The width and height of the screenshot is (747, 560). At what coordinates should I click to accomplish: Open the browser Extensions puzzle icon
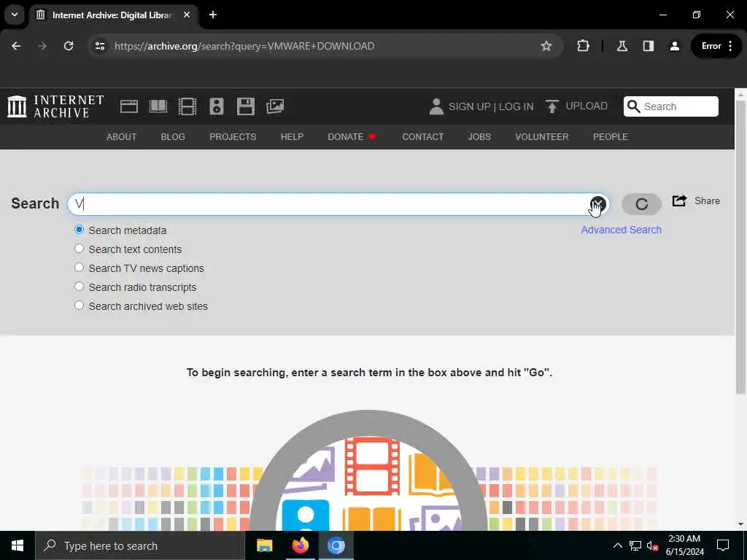pyautogui.click(x=583, y=46)
